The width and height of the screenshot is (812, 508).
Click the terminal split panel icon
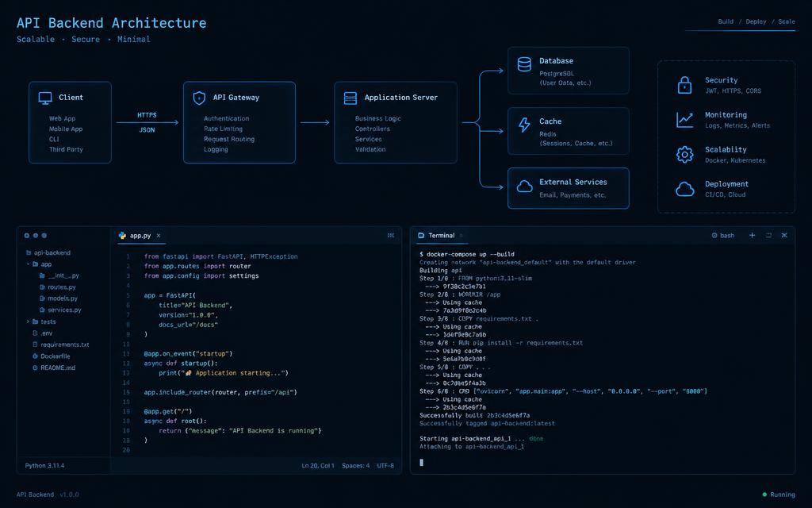click(x=768, y=235)
